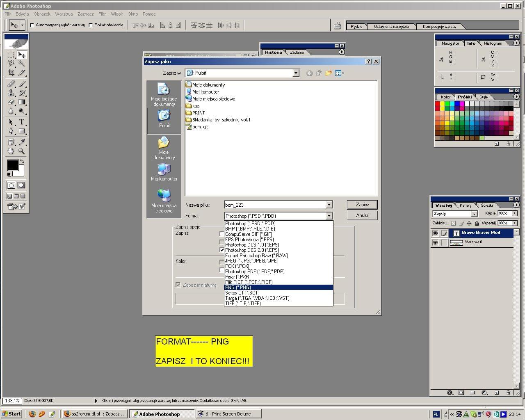Uncheck the checked checkbox in Zapisz opcje

click(222, 250)
